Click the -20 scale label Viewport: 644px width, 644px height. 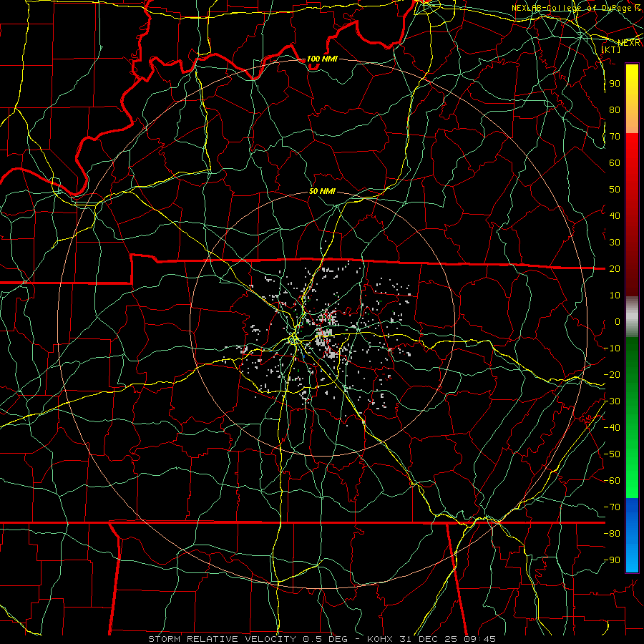pos(612,374)
